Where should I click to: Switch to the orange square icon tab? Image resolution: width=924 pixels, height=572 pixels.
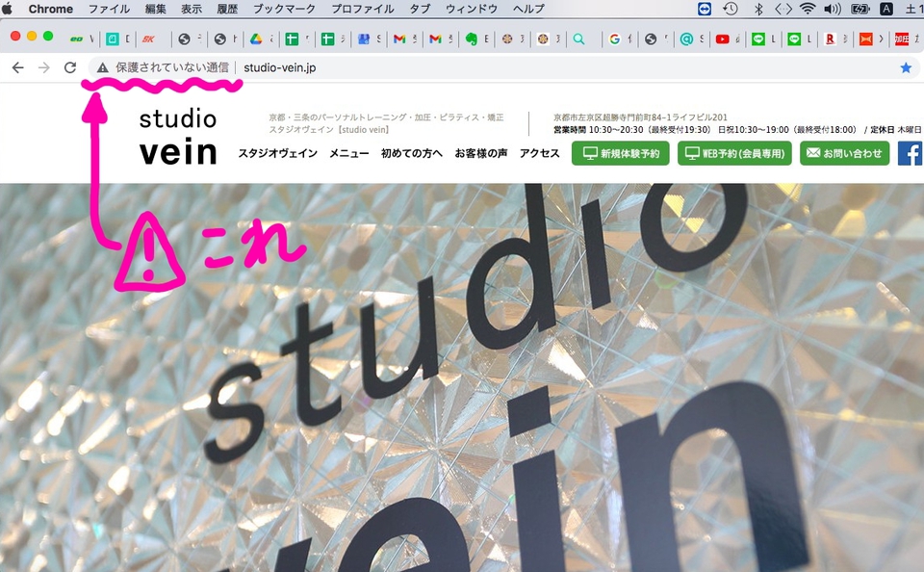(865, 39)
